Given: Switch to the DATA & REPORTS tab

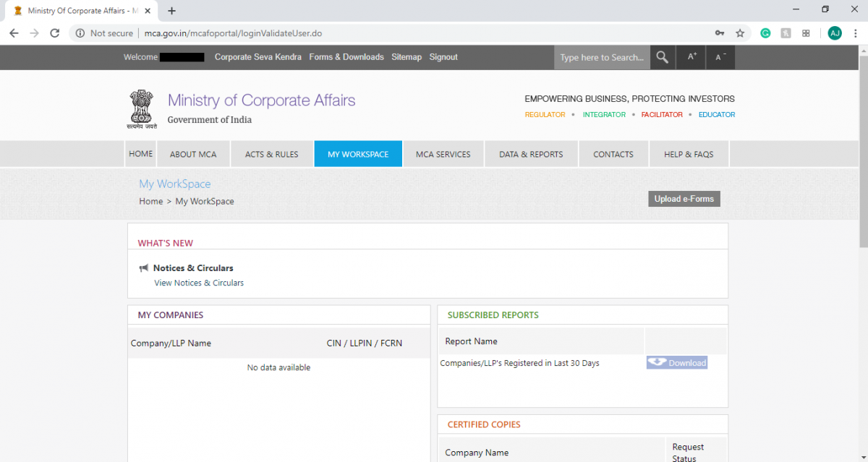Looking at the screenshot, I should (x=531, y=153).
